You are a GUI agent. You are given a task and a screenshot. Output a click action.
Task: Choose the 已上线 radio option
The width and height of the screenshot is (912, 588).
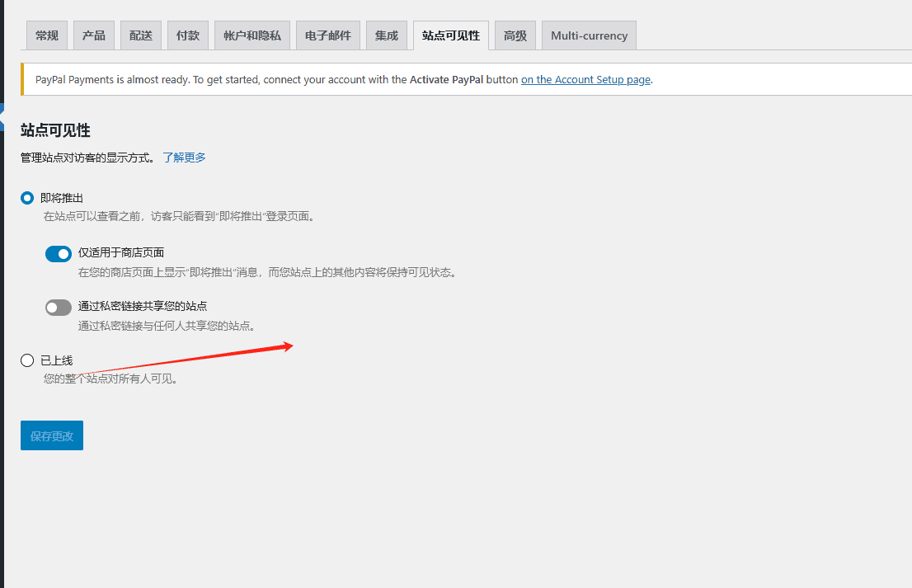[27, 360]
